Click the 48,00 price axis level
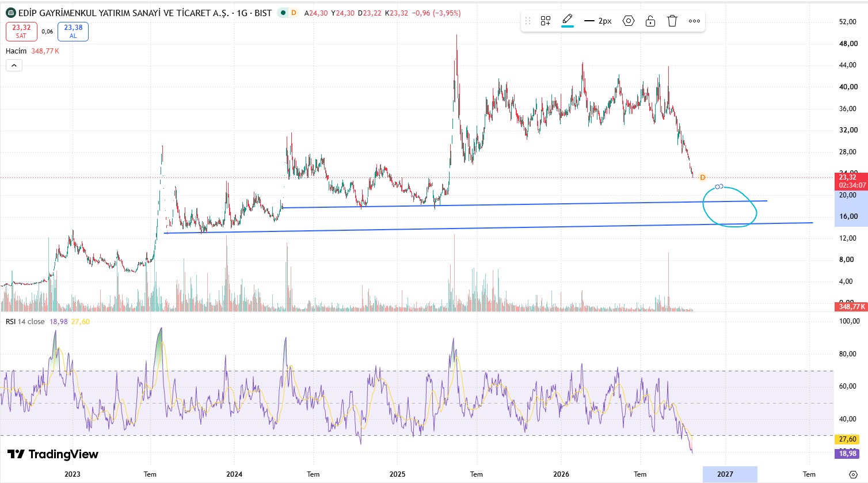 click(x=848, y=44)
